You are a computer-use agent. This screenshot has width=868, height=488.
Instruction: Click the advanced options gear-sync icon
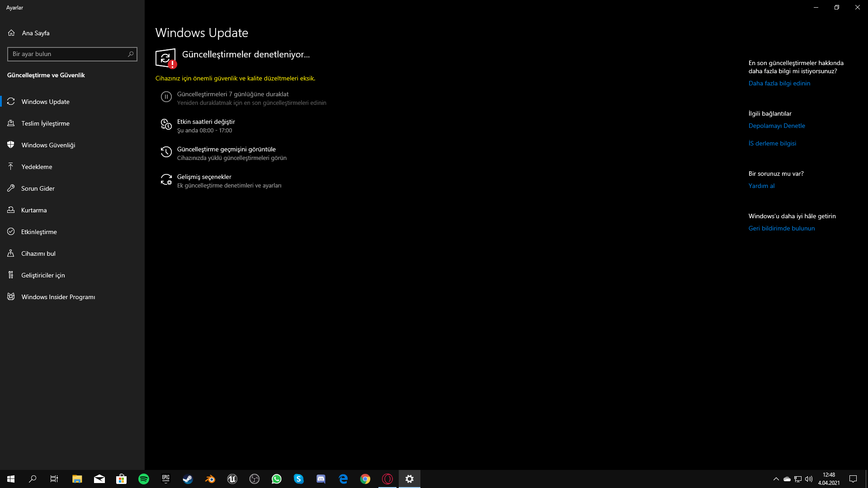(x=166, y=179)
